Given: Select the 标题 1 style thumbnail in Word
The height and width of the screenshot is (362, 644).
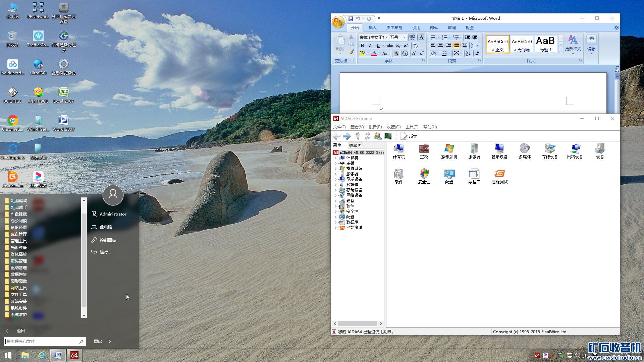Looking at the screenshot, I should click(545, 44).
